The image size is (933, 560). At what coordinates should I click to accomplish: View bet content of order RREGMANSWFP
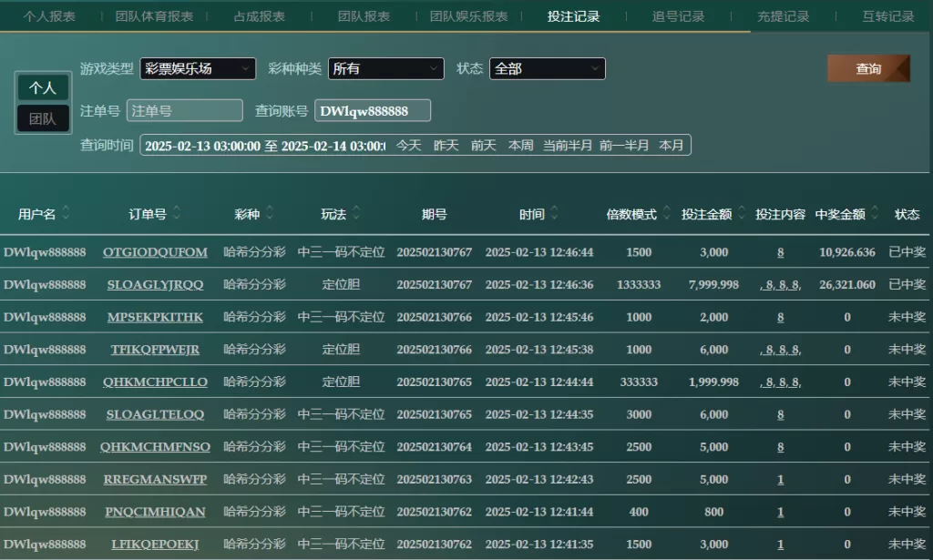(780, 479)
